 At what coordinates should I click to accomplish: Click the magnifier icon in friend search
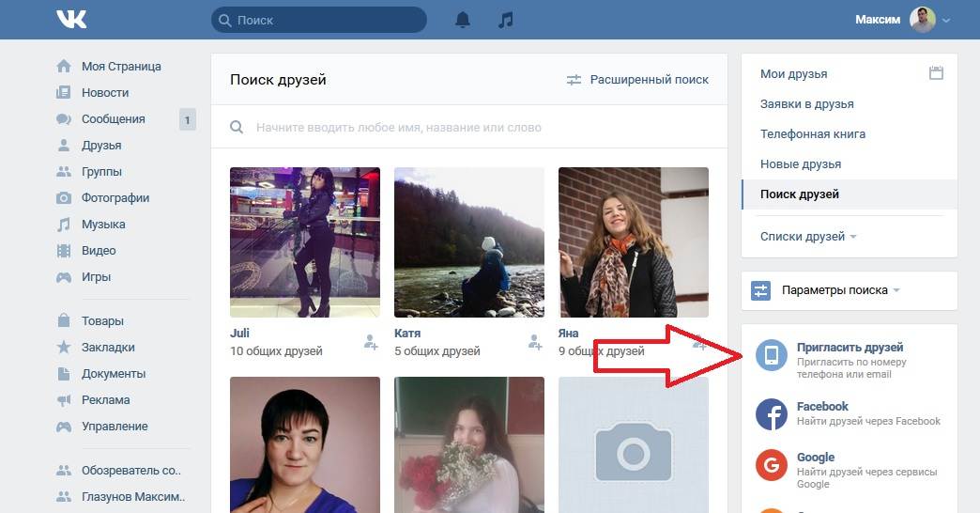[x=237, y=127]
